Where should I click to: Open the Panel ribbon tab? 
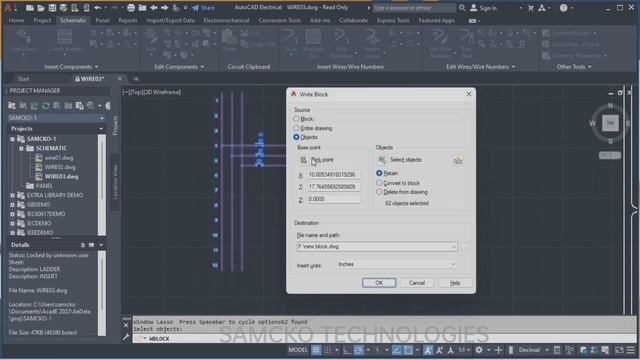(x=102, y=20)
